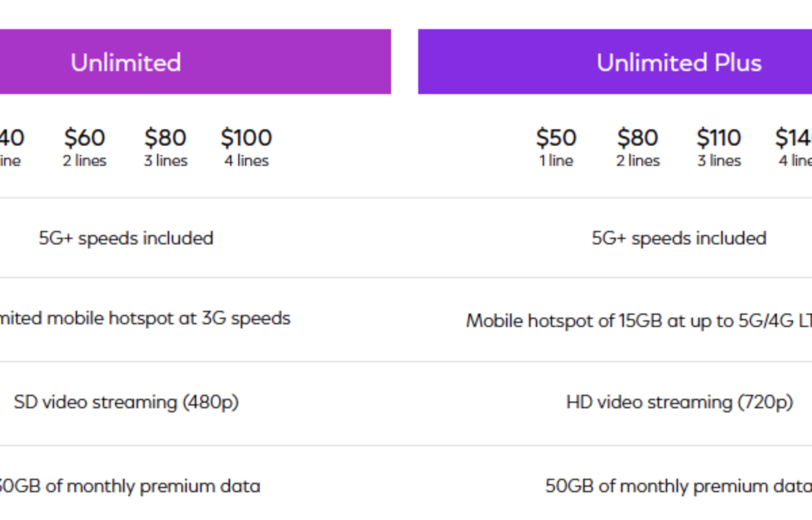
Task: Click '5G+ speeds included' under Unlimited
Action: [x=126, y=238]
